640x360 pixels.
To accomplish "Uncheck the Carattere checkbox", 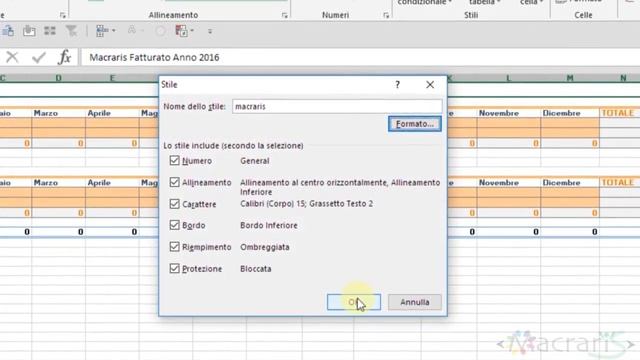I will [x=174, y=204].
